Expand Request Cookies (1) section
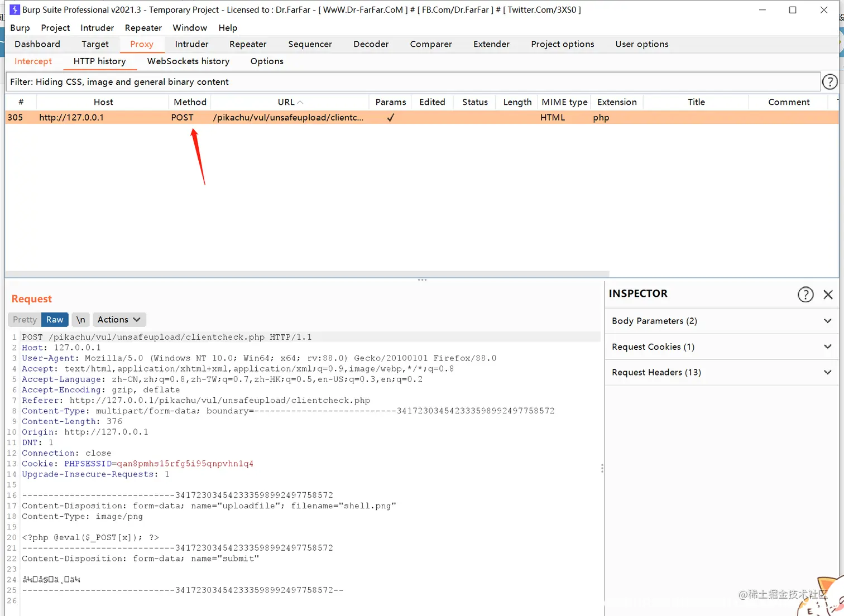The width and height of the screenshot is (844, 616). 722,346
